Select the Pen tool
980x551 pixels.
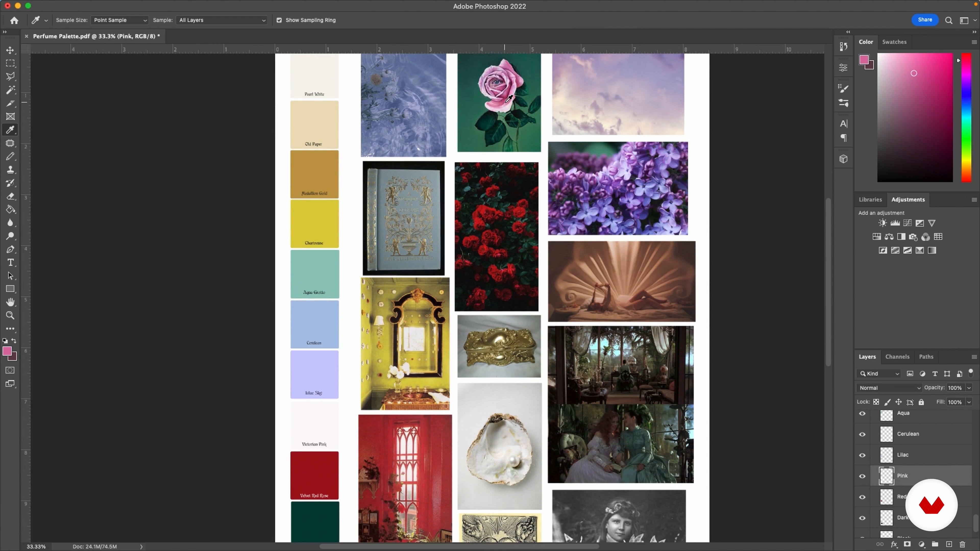click(10, 249)
